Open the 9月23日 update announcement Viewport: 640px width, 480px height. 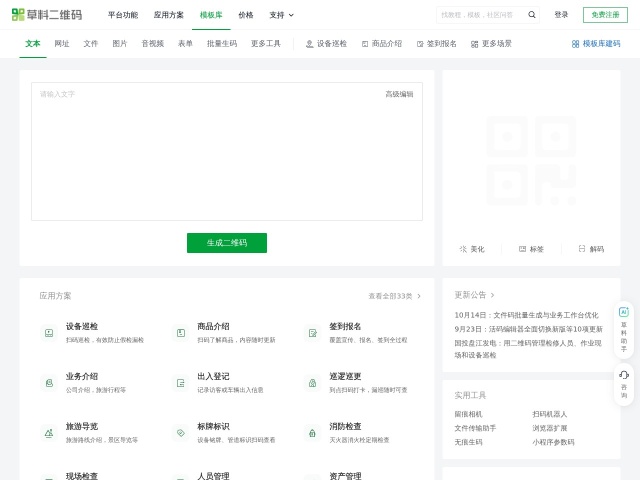pos(528,329)
